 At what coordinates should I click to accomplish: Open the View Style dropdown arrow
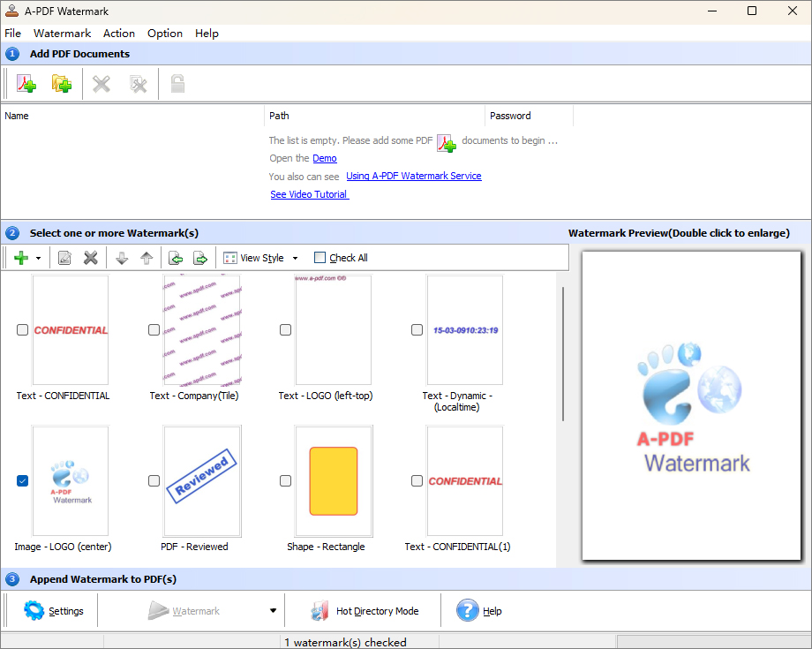point(295,258)
